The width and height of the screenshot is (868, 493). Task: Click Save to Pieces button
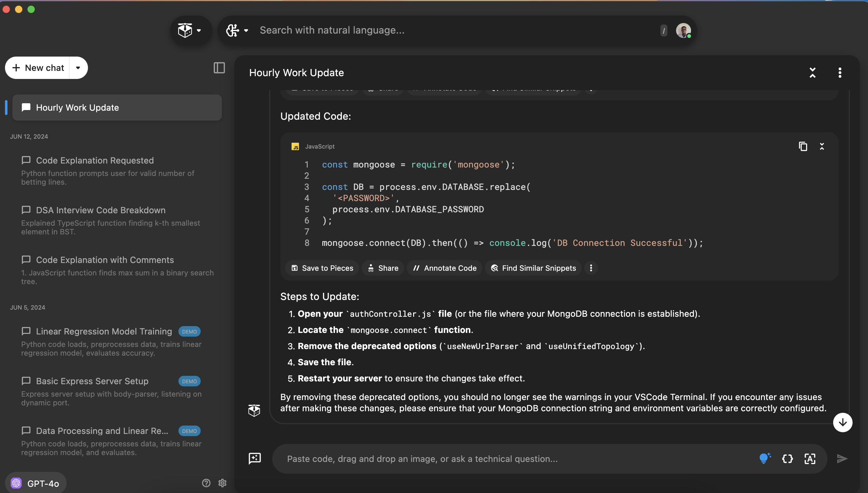pos(322,268)
